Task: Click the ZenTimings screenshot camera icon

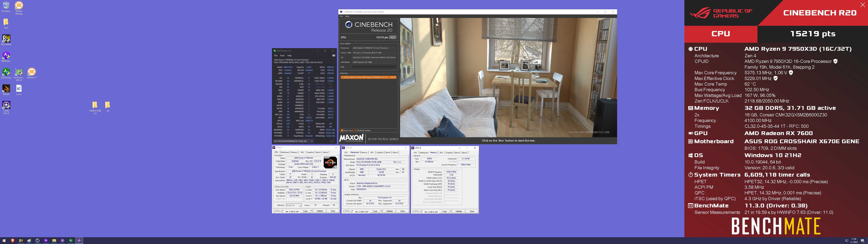Action: coord(334,56)
